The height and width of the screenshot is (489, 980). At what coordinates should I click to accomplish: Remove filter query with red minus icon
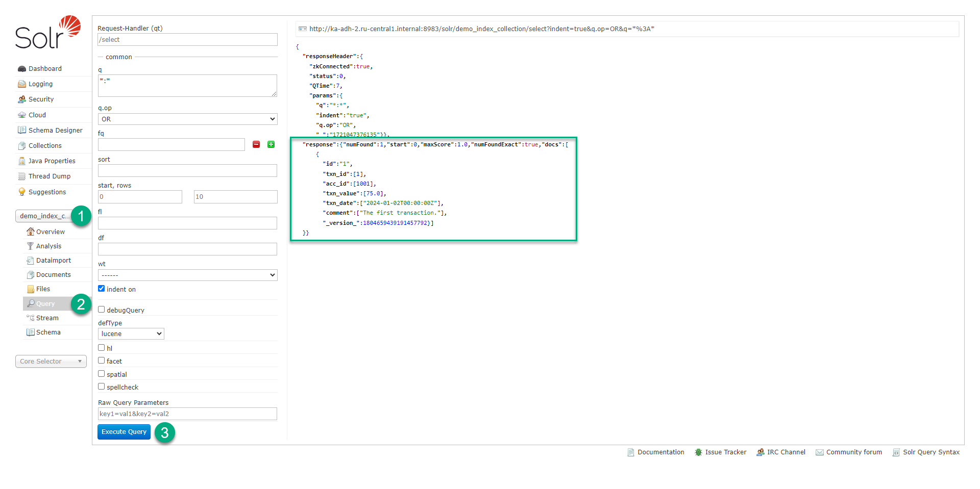256,145
